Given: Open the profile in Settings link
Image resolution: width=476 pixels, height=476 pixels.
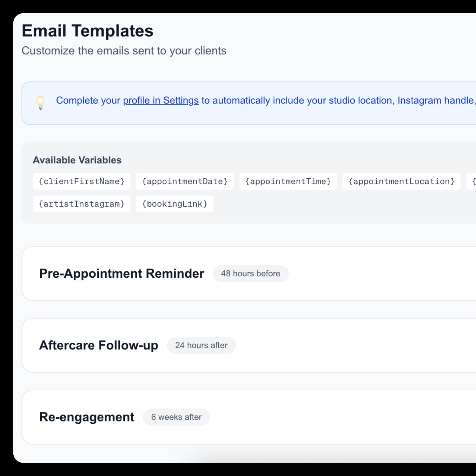Looking at the screenshot, I should pyautogui.click(x=160, y=101).
